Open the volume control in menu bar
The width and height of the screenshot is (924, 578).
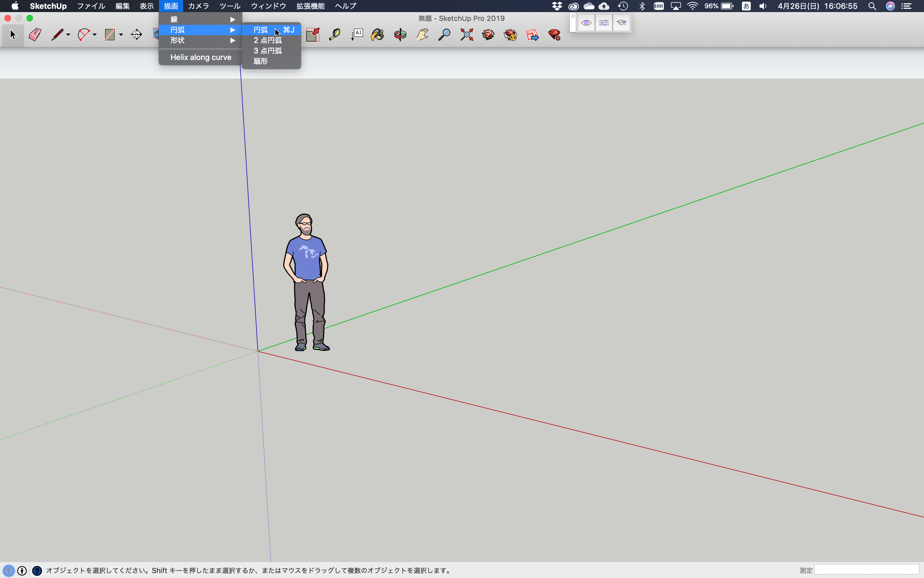click(x=763, y=6)
